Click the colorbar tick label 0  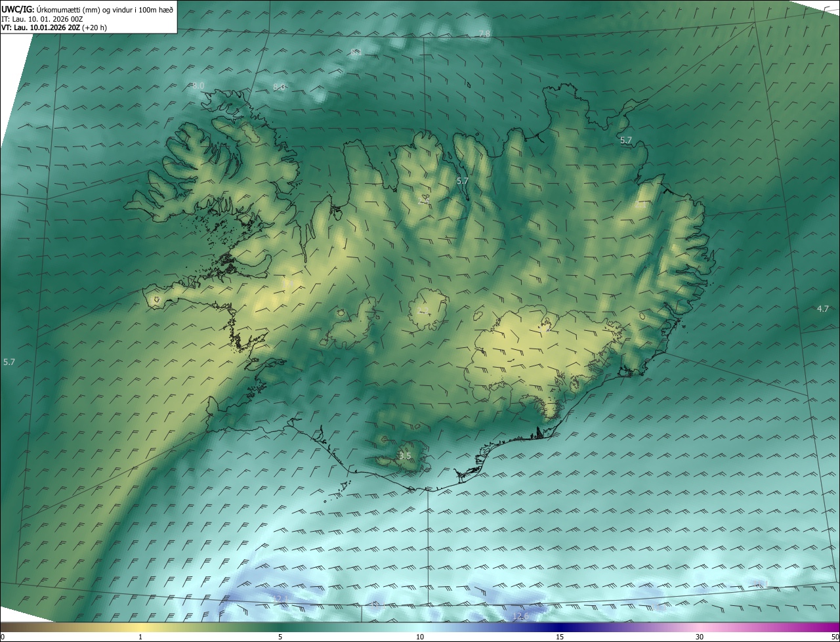(3, 637)
